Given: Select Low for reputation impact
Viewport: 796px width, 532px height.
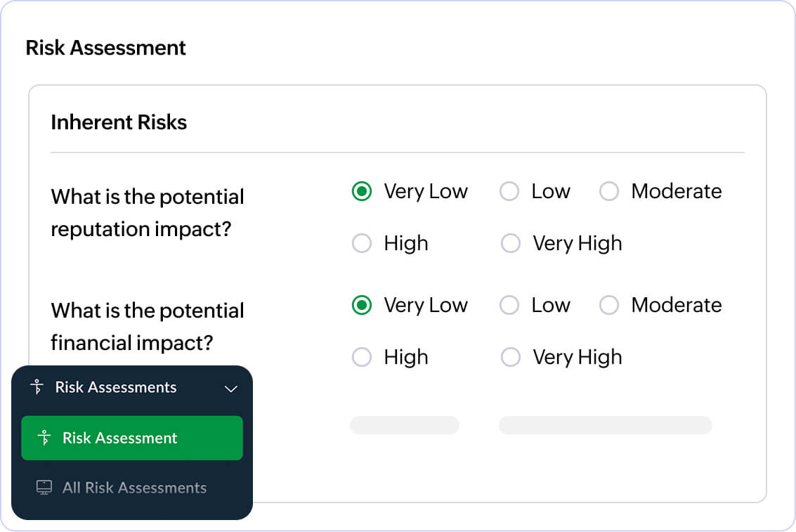Looking at the screenshot, I should 509,192.
